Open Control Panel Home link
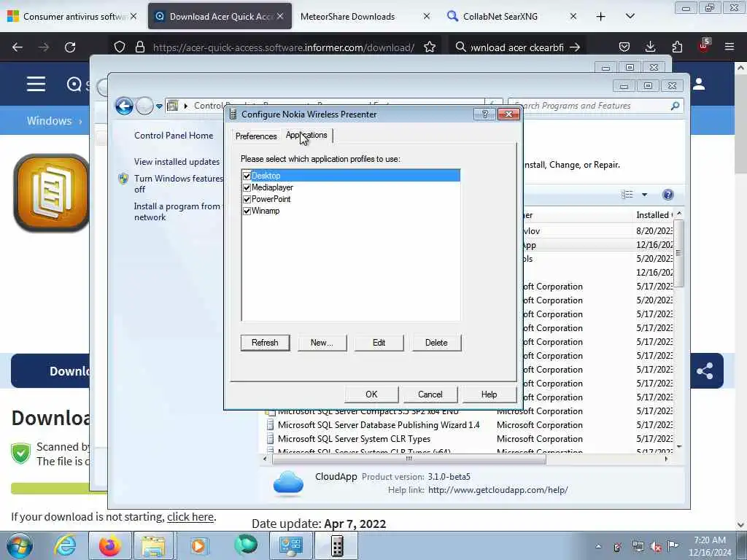Screen dimensions: 747x560 pyautogui.click(x=174, y=135)
